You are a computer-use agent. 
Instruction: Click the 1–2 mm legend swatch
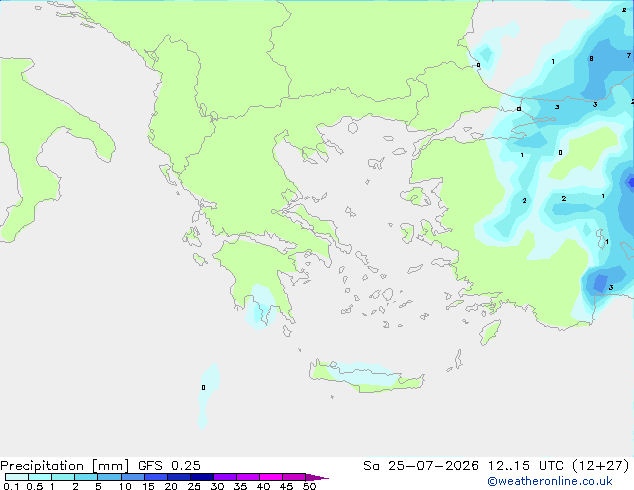click(x=63, y=477)
